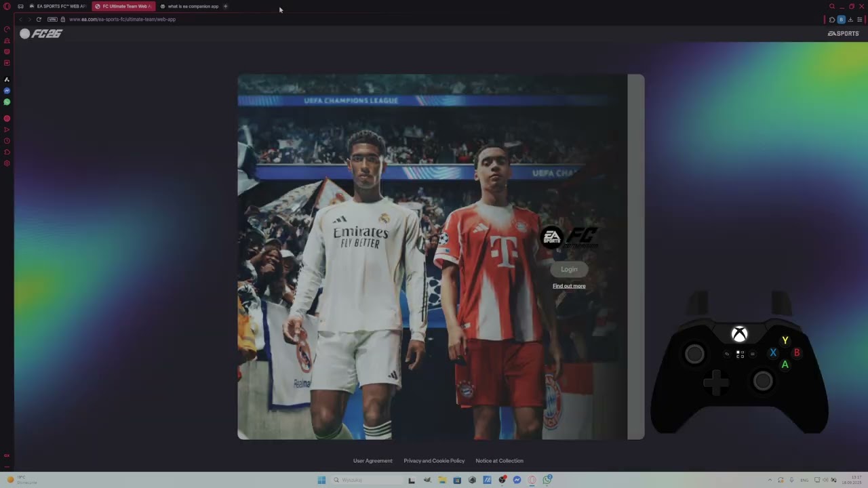Open File Explorer from taskbar
868x488 pixels.
[442, 480]
